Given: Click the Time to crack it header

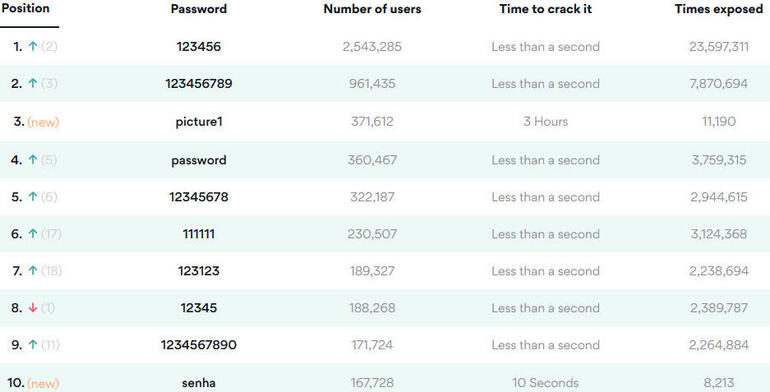Looking at the screenshot, I should pyautogui.click(x=546, y=9).
